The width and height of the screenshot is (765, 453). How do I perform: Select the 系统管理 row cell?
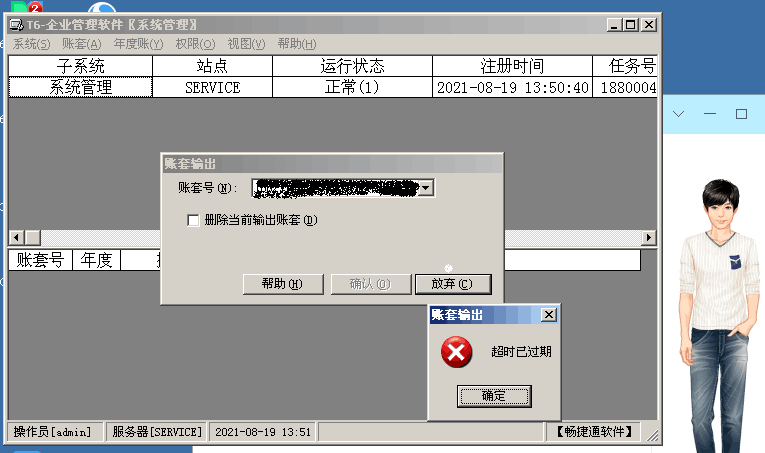pos(81,87)
